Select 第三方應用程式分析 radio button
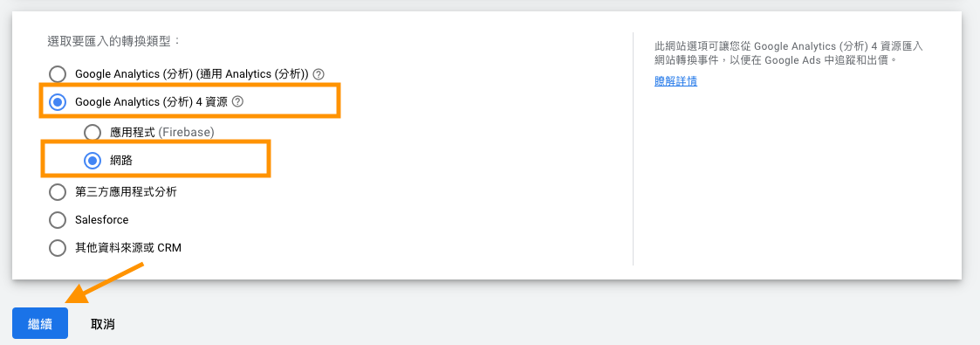The image size is (980, 345). (x=58, y=192)
